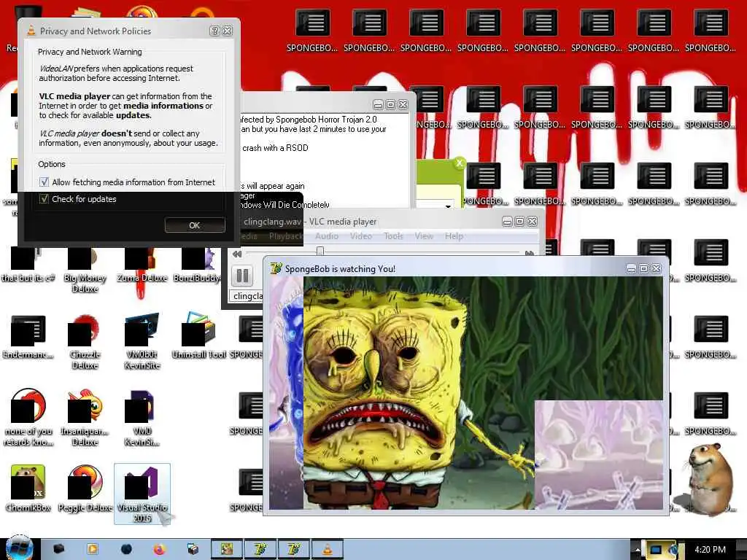Select the Chuzzle Deluxe desktop icon

point(85,342)
